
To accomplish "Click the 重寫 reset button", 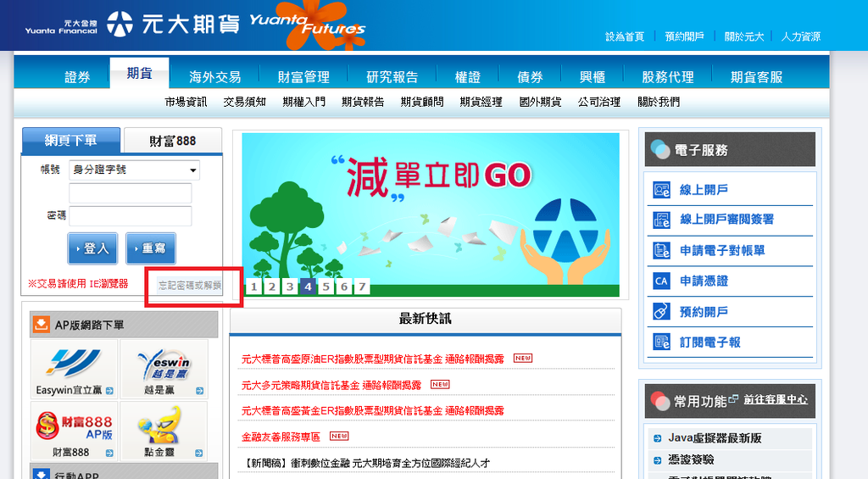I will pyautogui.click(x=151, y=248).
